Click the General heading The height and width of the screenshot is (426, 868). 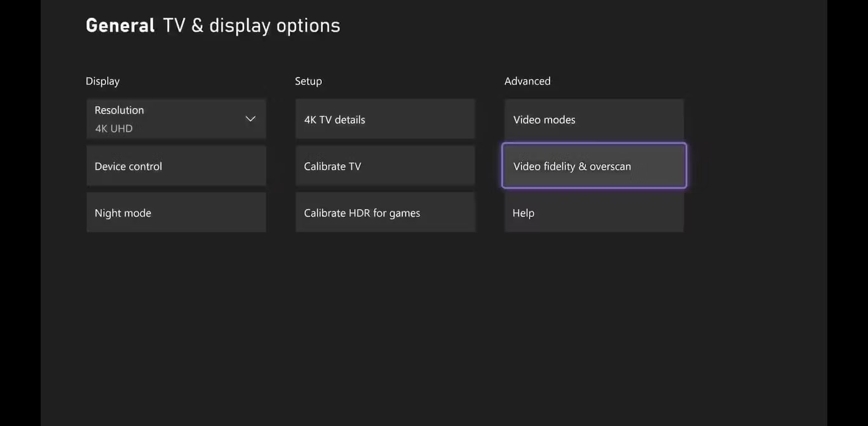pyautogui.click(x=120, y=25)
